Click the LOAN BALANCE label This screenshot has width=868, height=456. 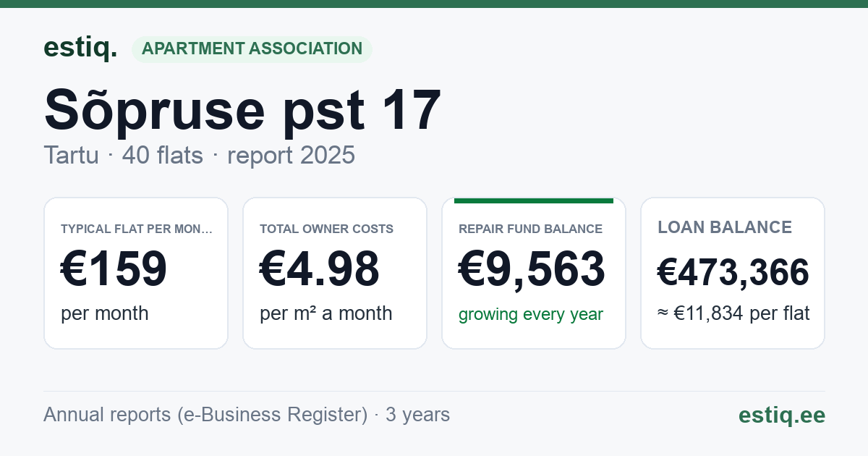pos(725,227)
